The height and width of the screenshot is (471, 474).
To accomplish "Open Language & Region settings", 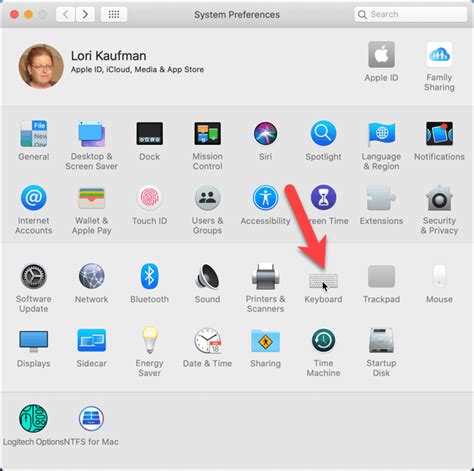I will (381, 134).
